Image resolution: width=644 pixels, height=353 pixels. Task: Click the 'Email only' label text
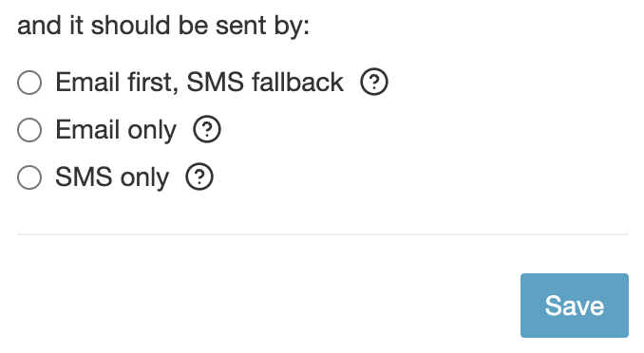pos(116,130)
